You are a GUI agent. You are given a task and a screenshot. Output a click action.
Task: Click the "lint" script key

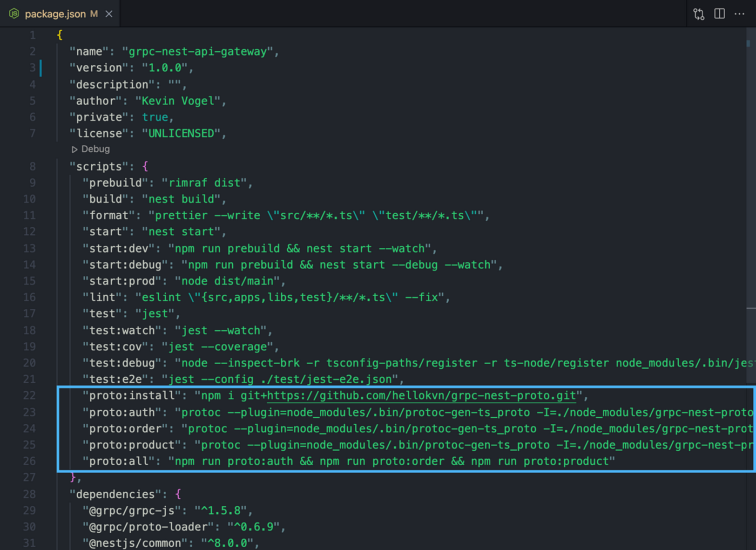pos(103,297)
